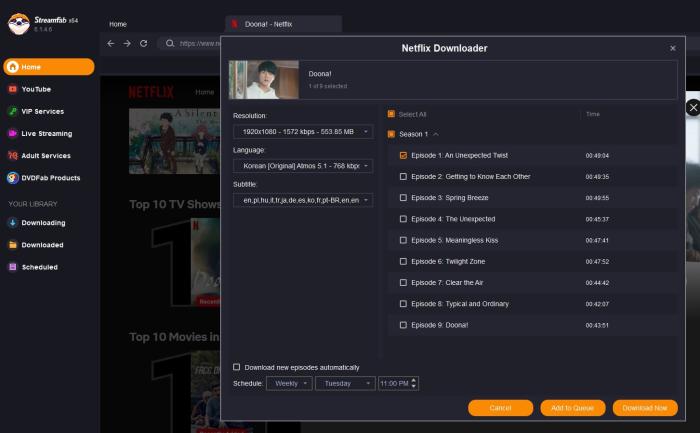Screen dimensions: 700x433
Task: Click the browser refresh icon
Action: pyautogui.click(x=144, y=44)
